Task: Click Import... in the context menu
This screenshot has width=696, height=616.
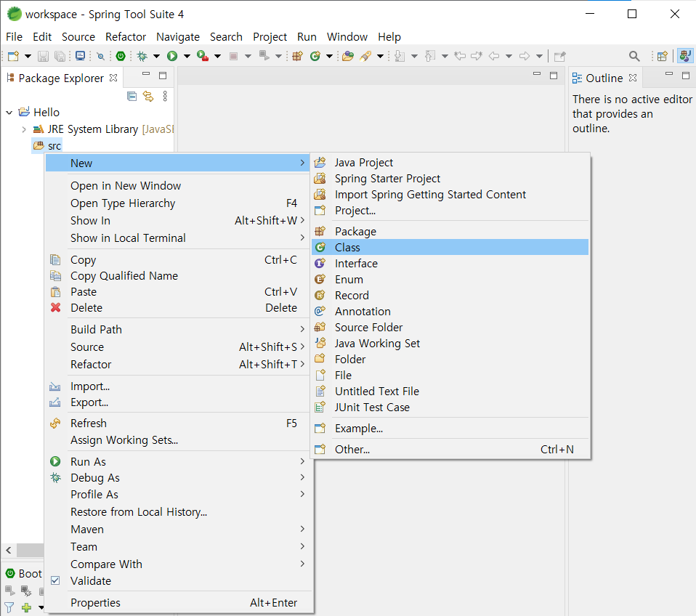Action: coord(177,386)
